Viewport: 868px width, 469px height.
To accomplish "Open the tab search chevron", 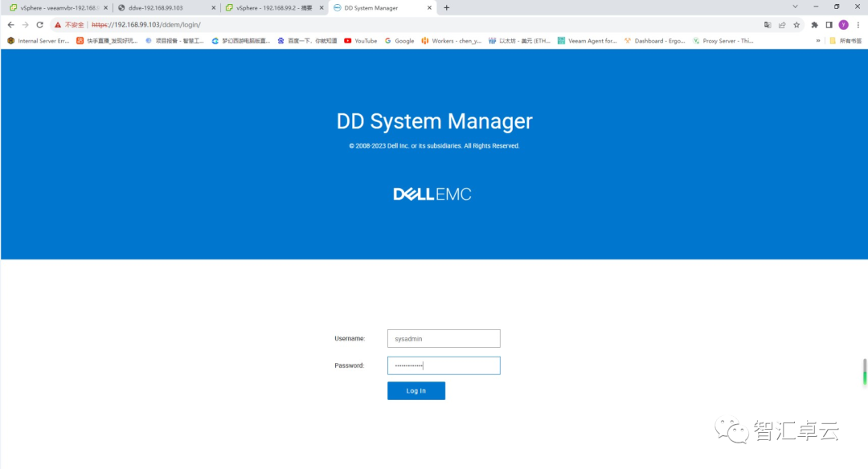I will click(x=795, y=6).
